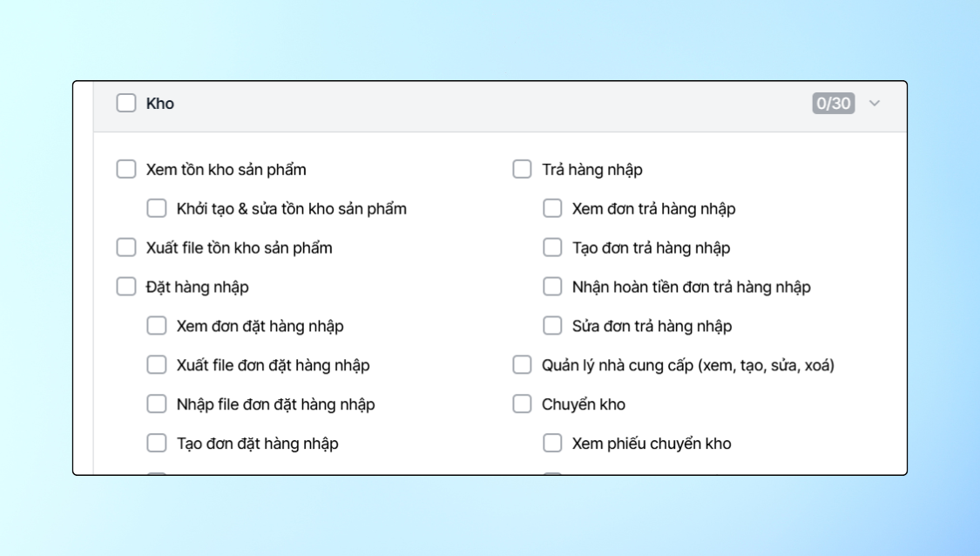Image resolution: width=980 pixels, height=556 pixels.
Task: Click the Kho section header label
Action: 160,104
